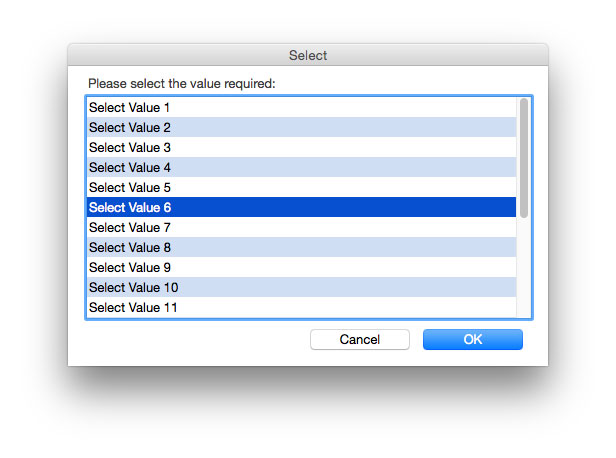Select the highlighted Select Value 6 row
Viewport: 616px width, 458px height.
(301, 207)
